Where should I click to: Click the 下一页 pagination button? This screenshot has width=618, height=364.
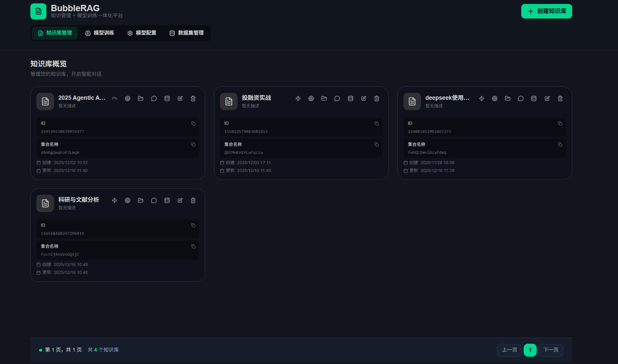point(550,350)
